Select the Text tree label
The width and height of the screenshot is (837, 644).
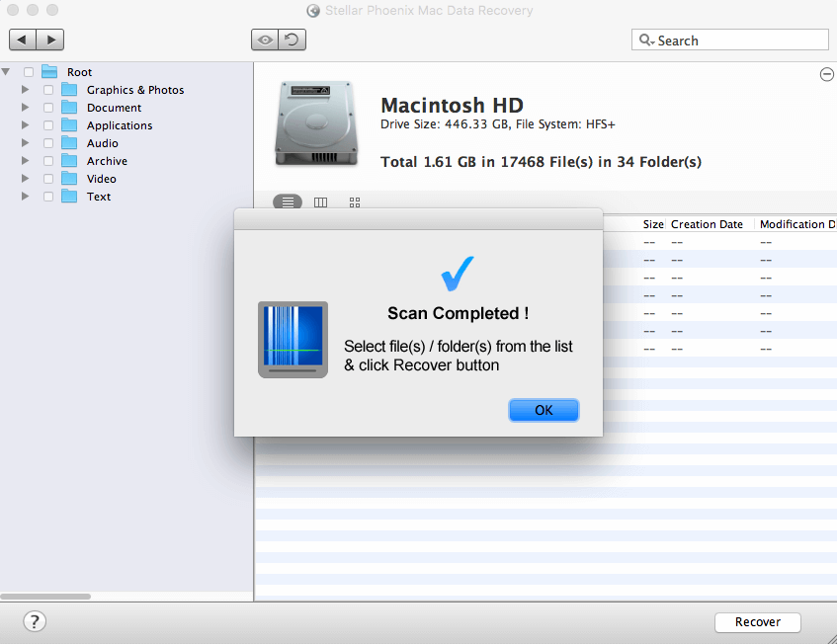click(99, 197)
